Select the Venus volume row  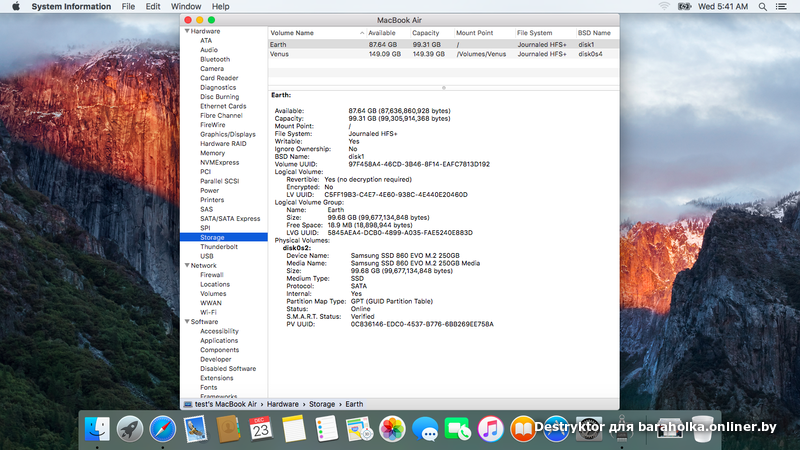(443, 54)
